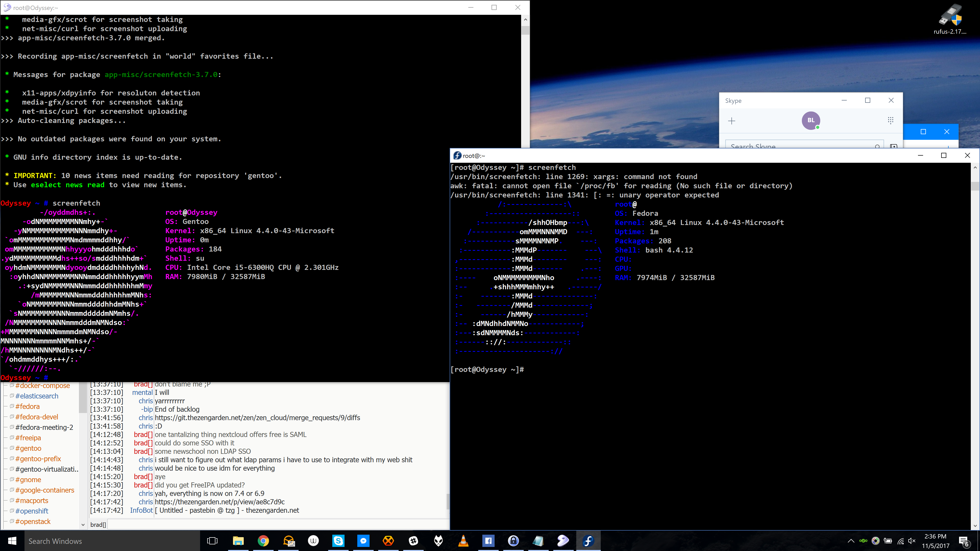Open the orange X hexagon taskbar app

pos(388,541)
